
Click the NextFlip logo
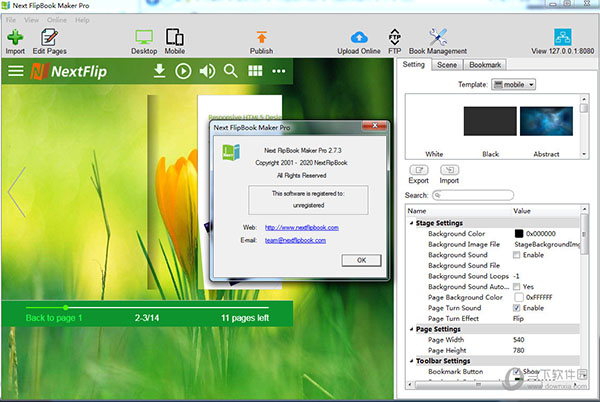coord(69,71)
